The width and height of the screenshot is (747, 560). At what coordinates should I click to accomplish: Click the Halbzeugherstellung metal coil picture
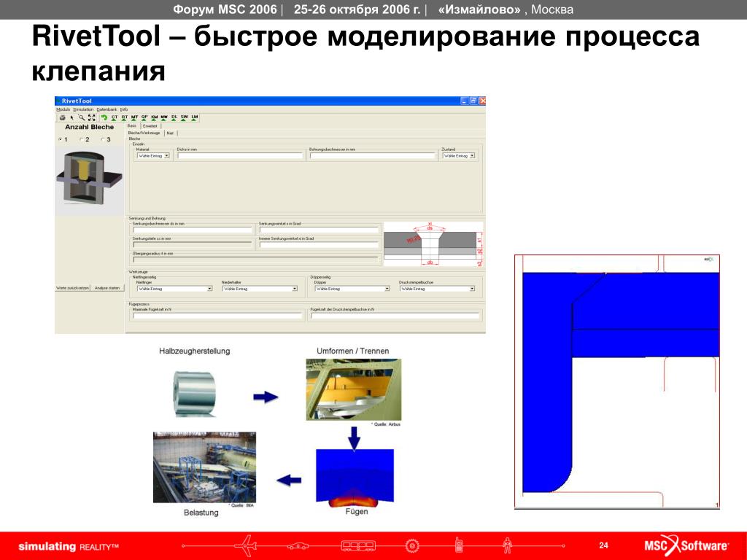point(194,394)
